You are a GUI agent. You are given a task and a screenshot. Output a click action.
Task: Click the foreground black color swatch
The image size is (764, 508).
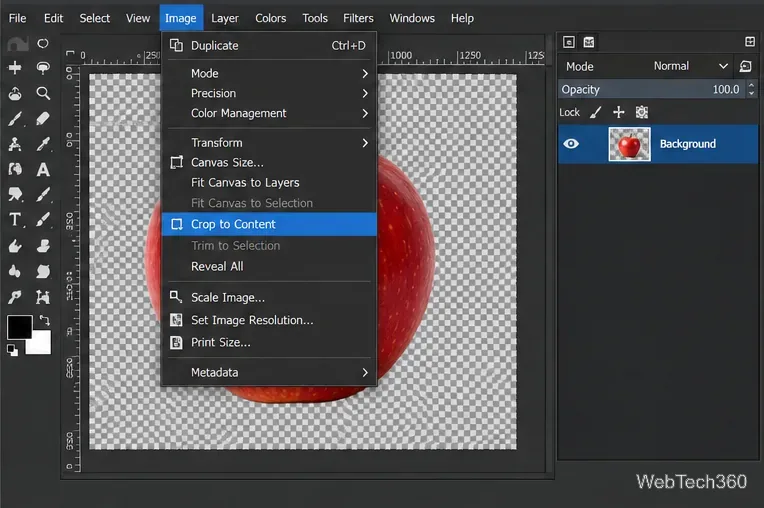[19, 327]
